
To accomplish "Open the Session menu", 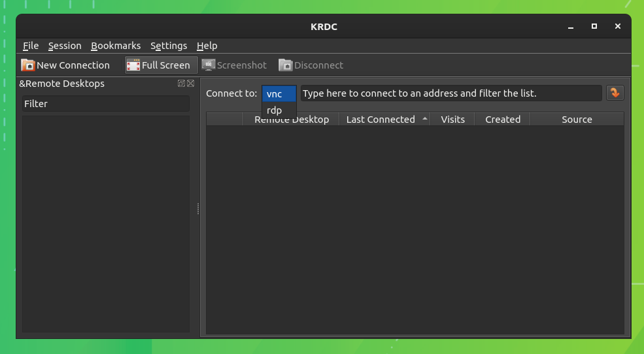I will 65,46.
